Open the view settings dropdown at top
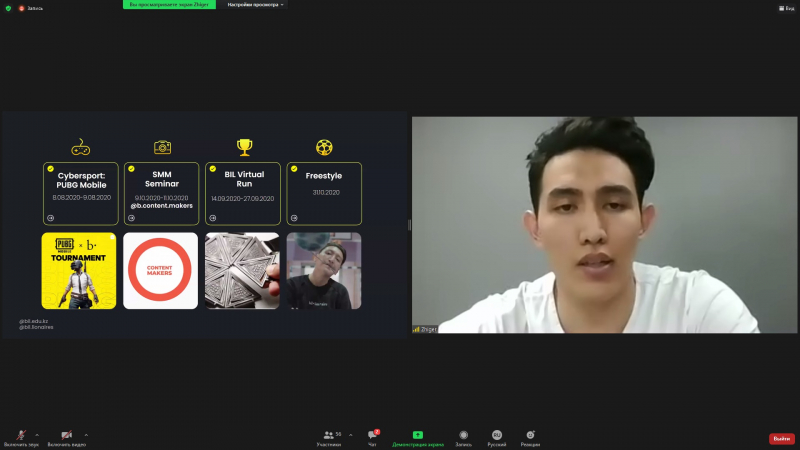 coord(255,5)
